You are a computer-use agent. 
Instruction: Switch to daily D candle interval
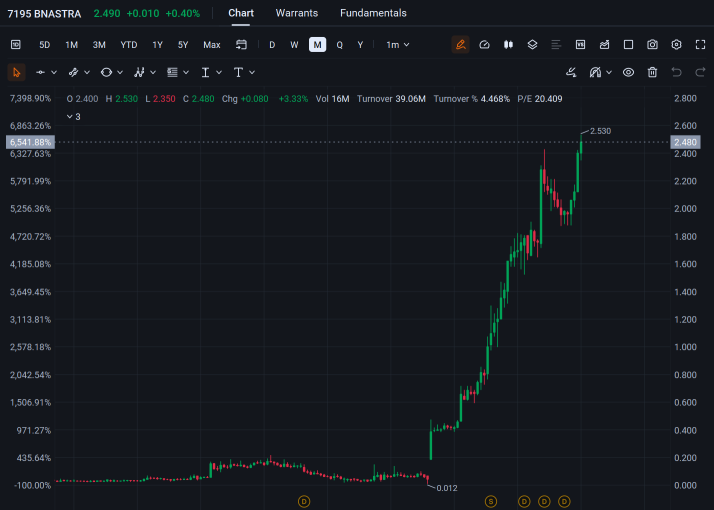tap(272, 45)
